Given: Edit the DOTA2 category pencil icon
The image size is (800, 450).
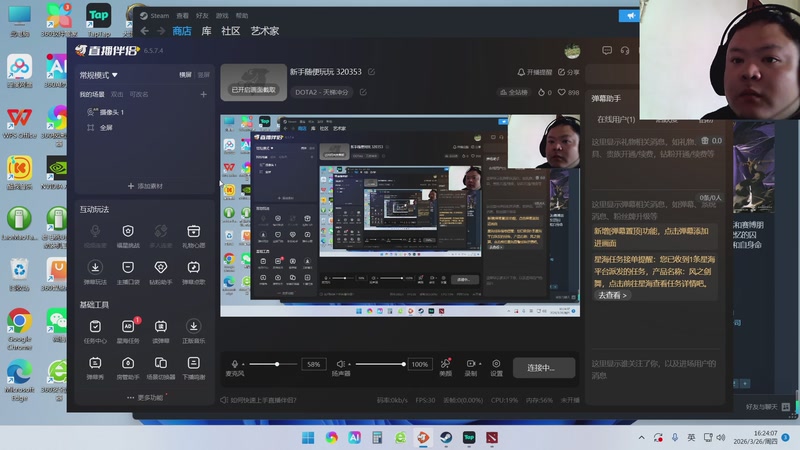Looking at the screenshot, I should pyautogui.click(x=363, y=92).
